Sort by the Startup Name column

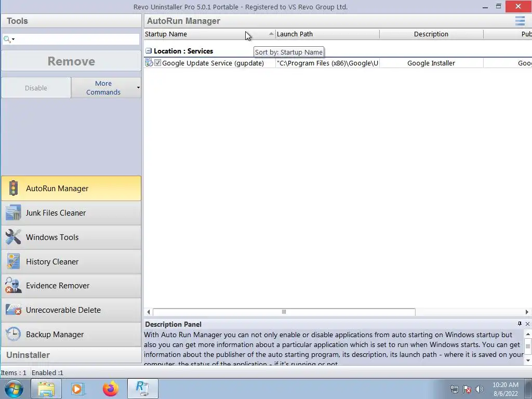click(x=210, y=34)
